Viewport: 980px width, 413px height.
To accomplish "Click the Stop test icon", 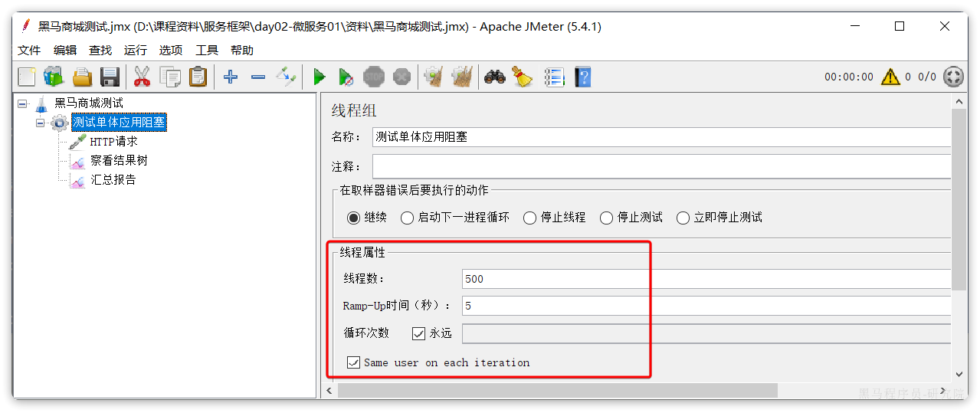I will [374, 77].
